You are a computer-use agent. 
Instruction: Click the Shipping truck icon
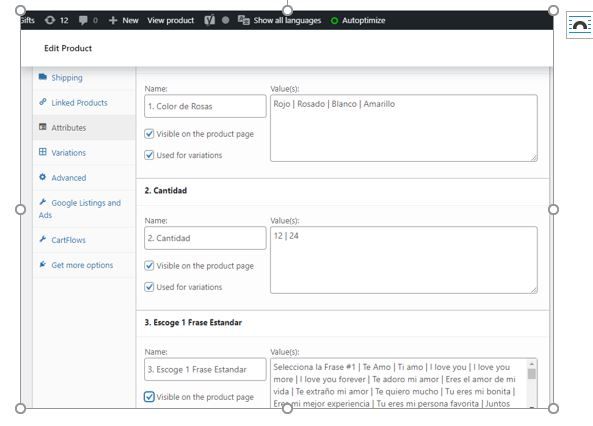click(x=43, y=77)
